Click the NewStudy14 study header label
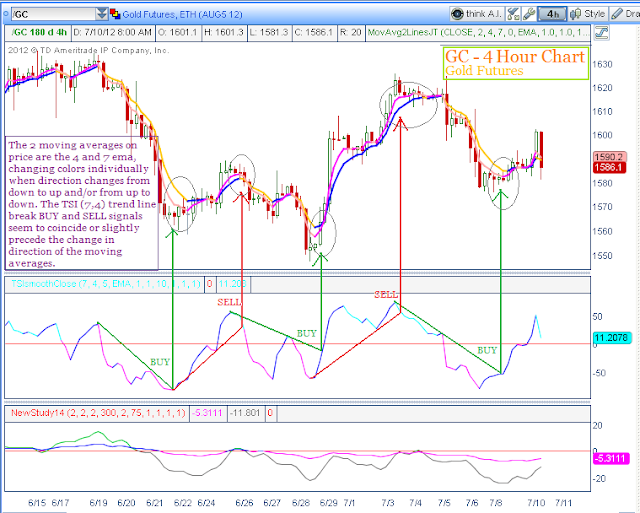640x513 pixels. [x=98, y=413]
